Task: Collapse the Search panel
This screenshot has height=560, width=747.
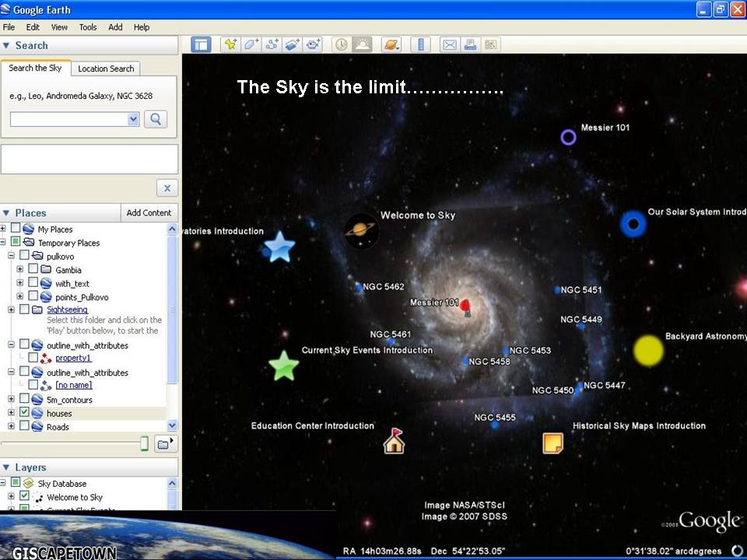Action: (6, 45)
